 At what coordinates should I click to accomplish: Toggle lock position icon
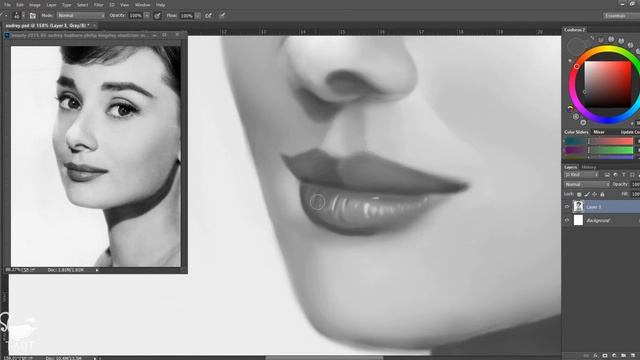click(x=595, y=195)
